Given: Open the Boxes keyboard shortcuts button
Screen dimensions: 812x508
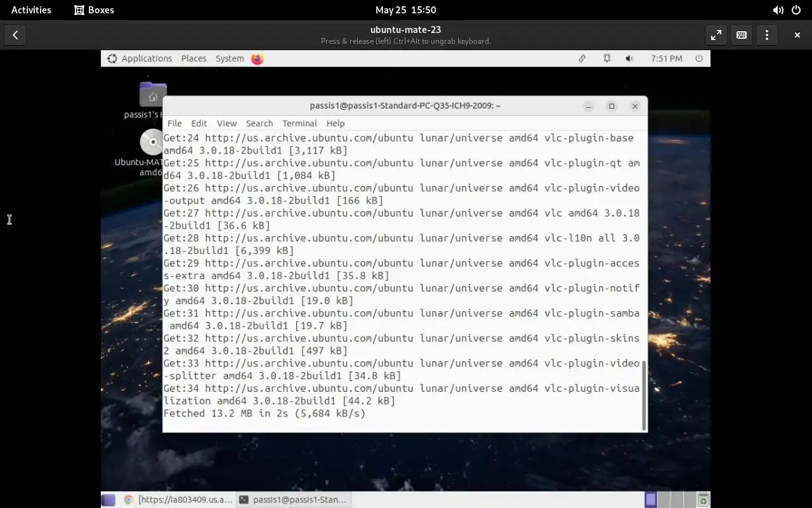Looking at the screenshot, I should [741, 35].
